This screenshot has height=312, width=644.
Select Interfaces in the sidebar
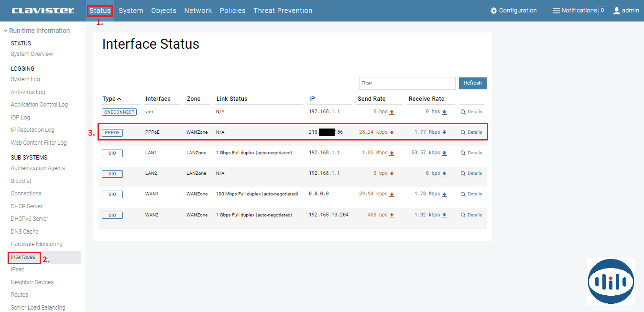tap(23, 257)
